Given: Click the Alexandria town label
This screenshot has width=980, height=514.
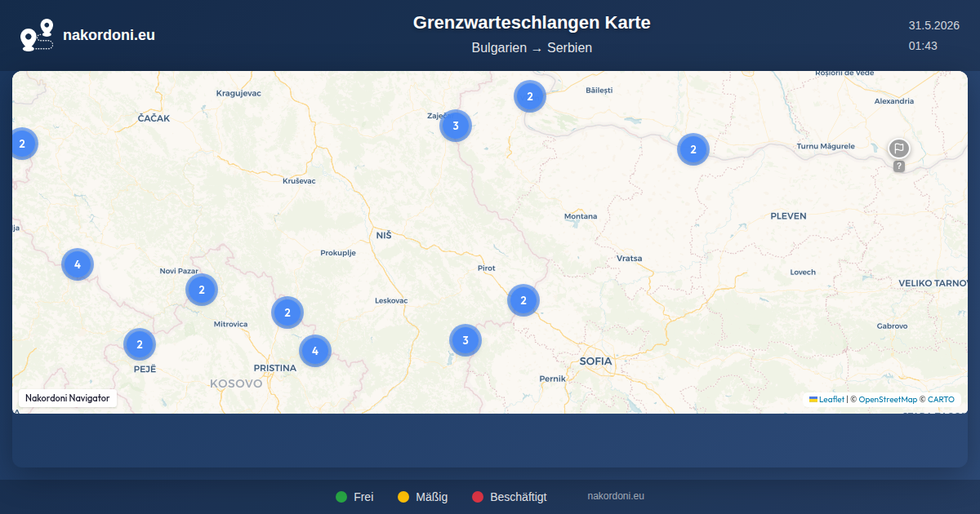Looking at the screenshot, I should (894, 101).
